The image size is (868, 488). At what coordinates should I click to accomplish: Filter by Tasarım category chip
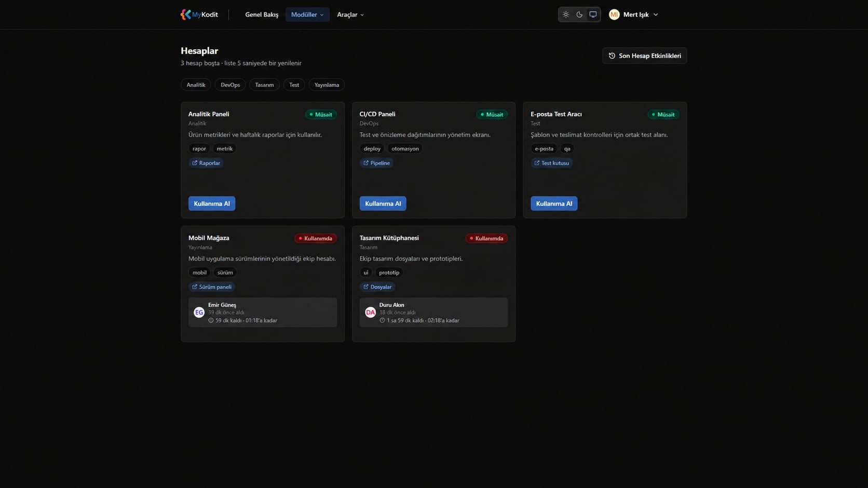264,85
